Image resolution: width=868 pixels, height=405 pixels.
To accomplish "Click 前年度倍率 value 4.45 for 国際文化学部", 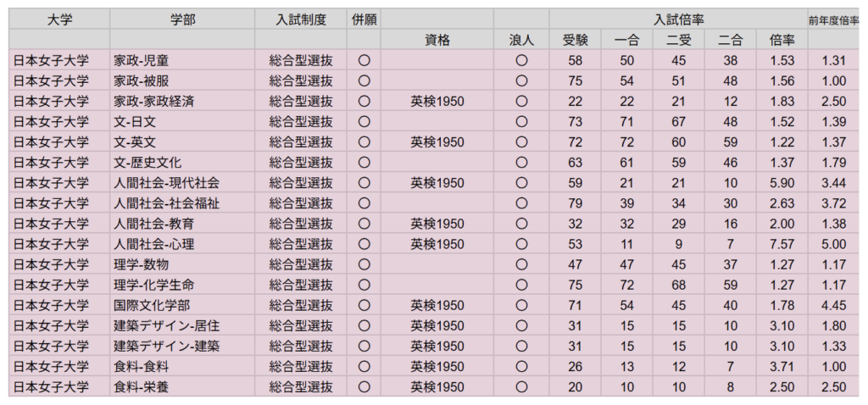I will 834,306.
